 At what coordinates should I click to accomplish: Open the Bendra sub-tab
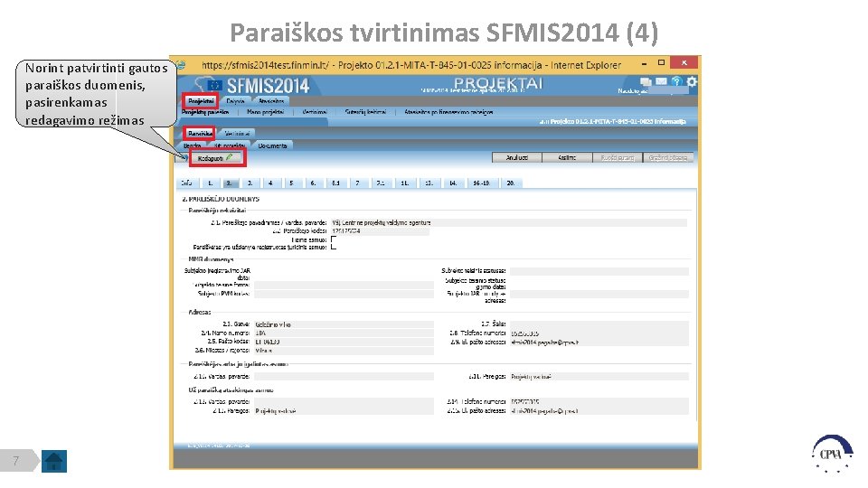pos(192,145)
